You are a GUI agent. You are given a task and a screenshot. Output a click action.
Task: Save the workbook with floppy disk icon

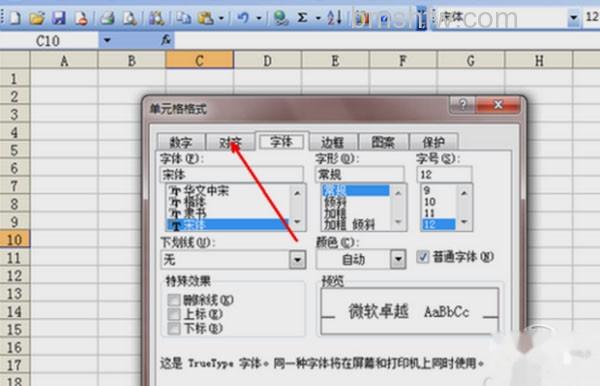59,18
